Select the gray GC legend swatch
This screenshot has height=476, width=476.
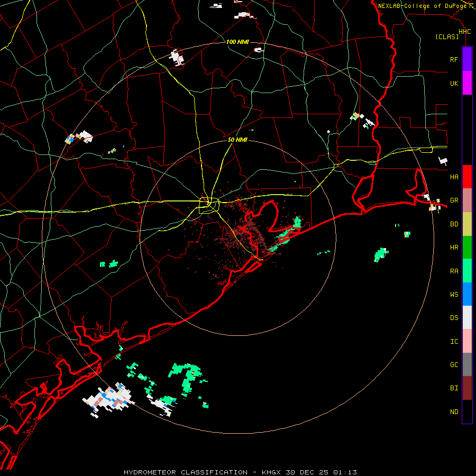(467, 364)
